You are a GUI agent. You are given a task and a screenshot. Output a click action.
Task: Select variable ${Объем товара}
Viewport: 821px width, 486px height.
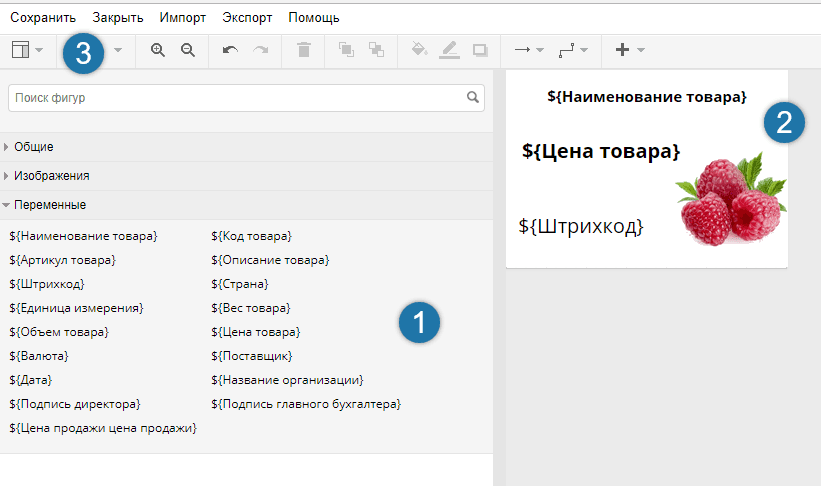point(59,332)
